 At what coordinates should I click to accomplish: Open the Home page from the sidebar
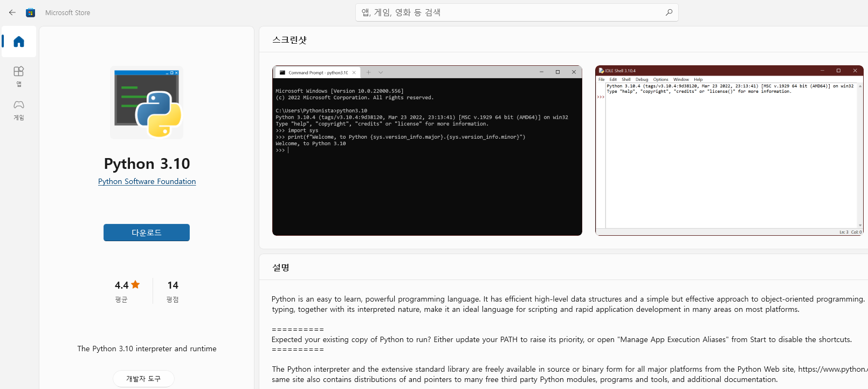click(x=19, y=42)
